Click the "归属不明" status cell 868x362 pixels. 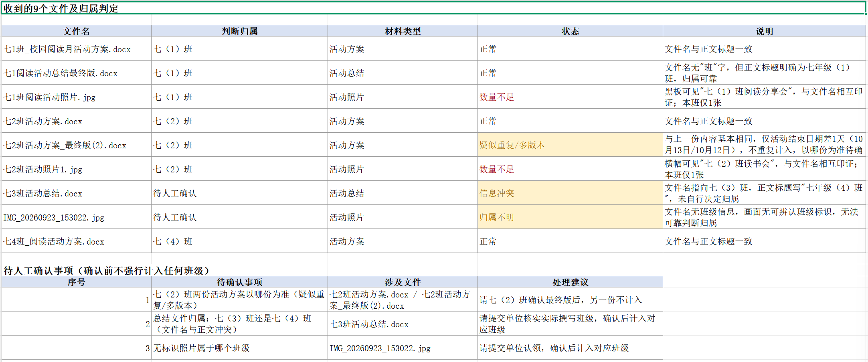570,217
